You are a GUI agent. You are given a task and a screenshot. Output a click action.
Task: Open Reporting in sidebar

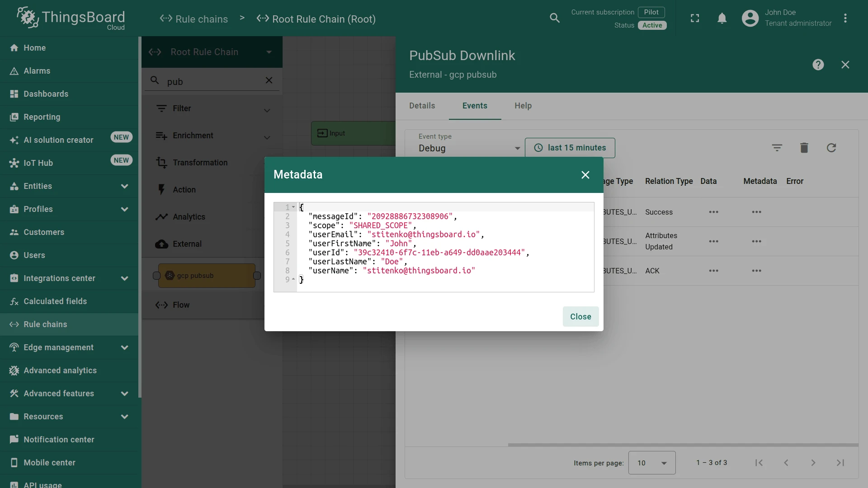coord(69,117)
